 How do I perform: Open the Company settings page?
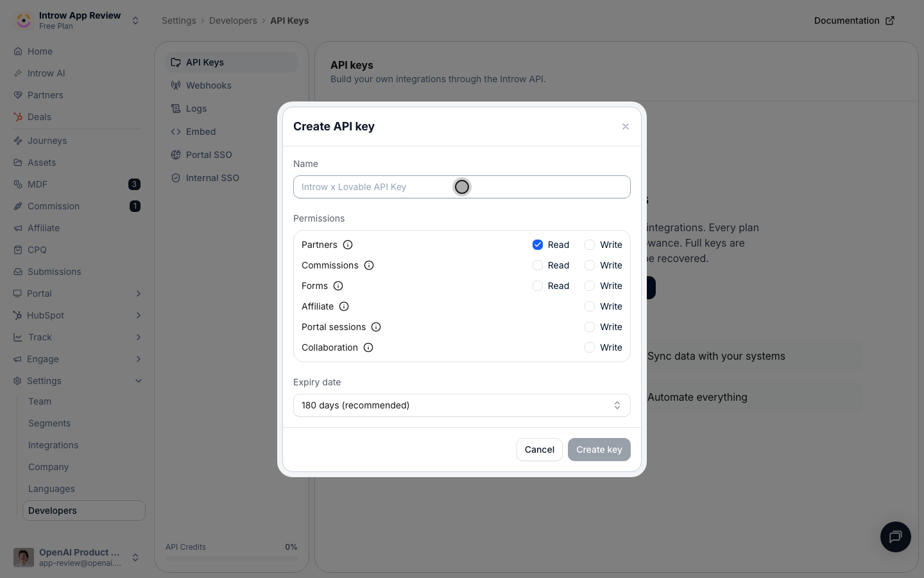[x=48, y=467]
